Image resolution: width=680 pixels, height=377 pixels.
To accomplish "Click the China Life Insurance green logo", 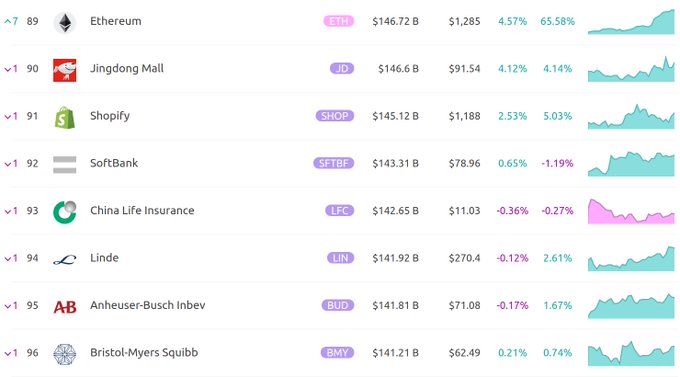I will [65, 212].
